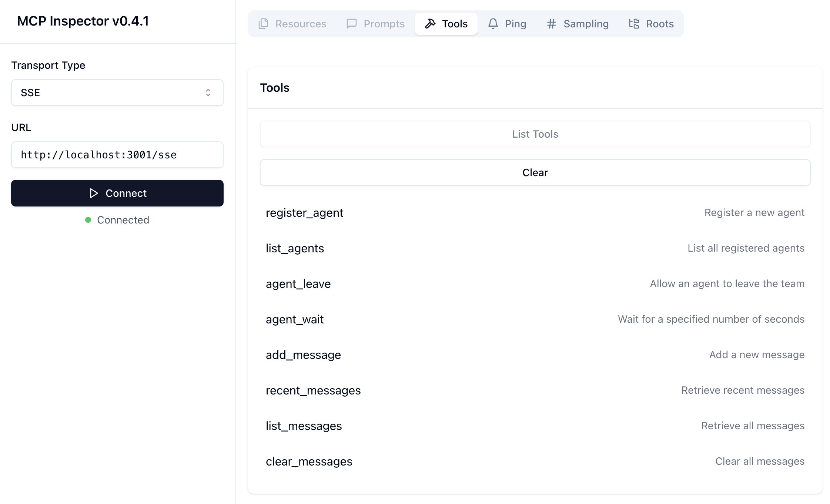Click the green Connected status dot

[x=88, y=220]
